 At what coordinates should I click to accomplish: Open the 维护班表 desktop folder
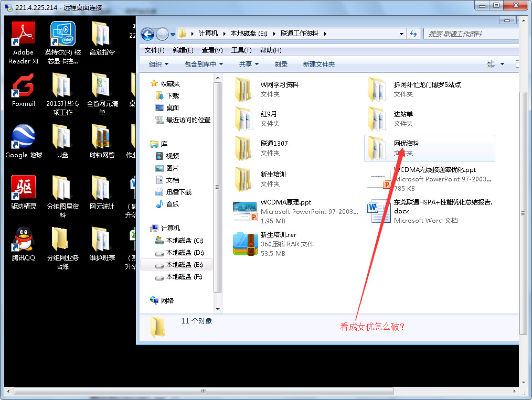coord(102,244)
